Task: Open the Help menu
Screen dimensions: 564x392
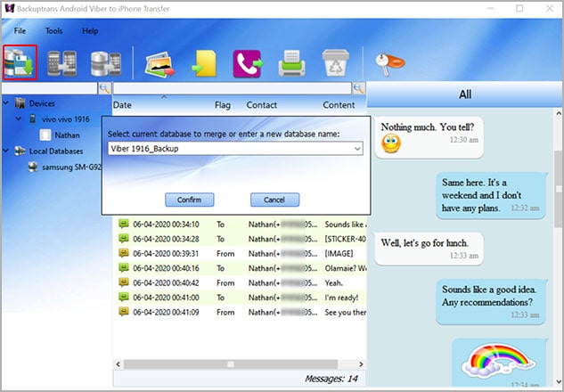Action: click(x=90, y=31)
